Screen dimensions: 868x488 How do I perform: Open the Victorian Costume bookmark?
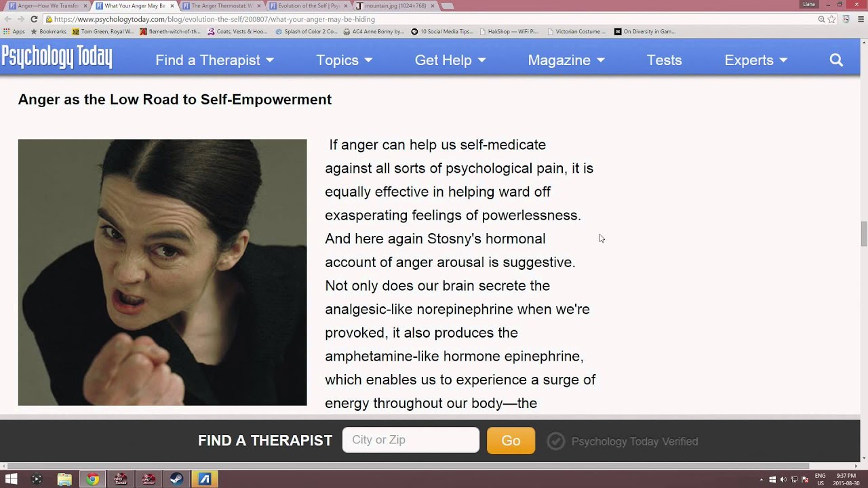pyautogui.click(x=576, y=31)
